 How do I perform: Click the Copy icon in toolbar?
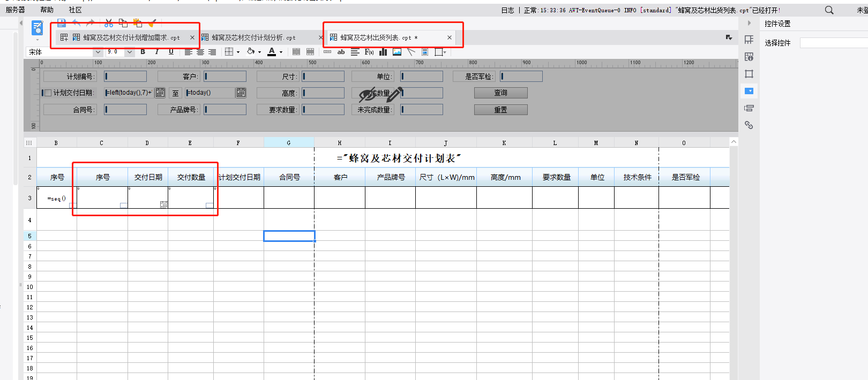coord(123,23)
